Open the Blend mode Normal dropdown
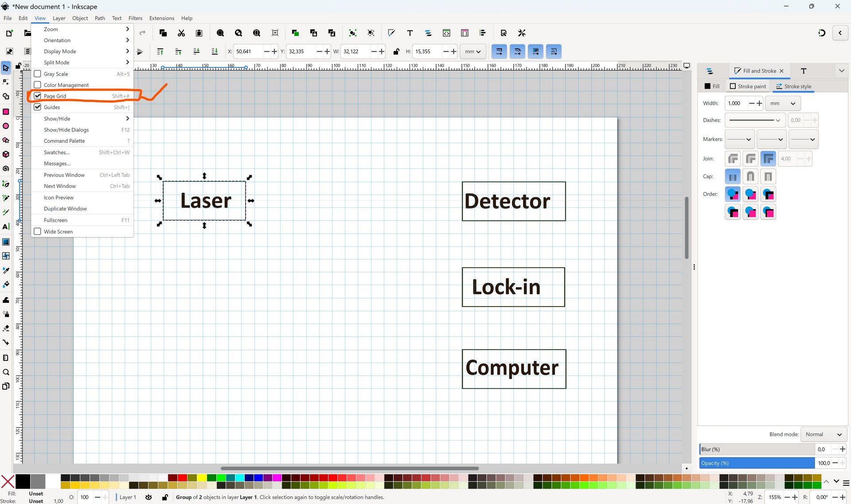This screenshot has height=504, width=851. pyautogui.click(x=824, y=434)
